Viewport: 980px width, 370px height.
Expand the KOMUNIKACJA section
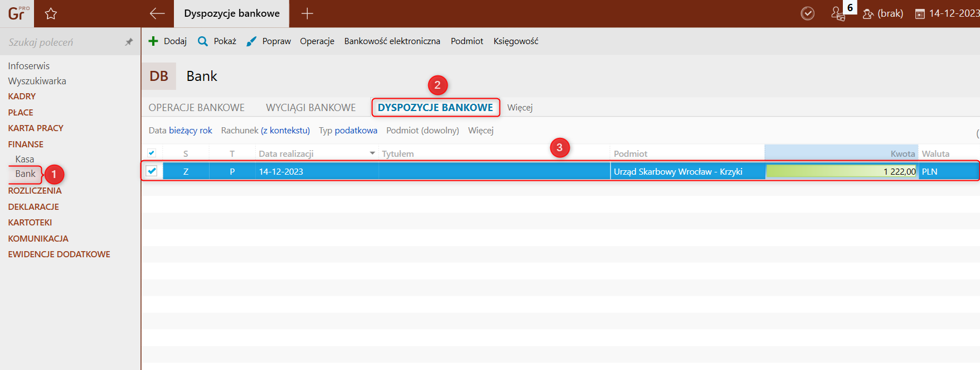38,239
